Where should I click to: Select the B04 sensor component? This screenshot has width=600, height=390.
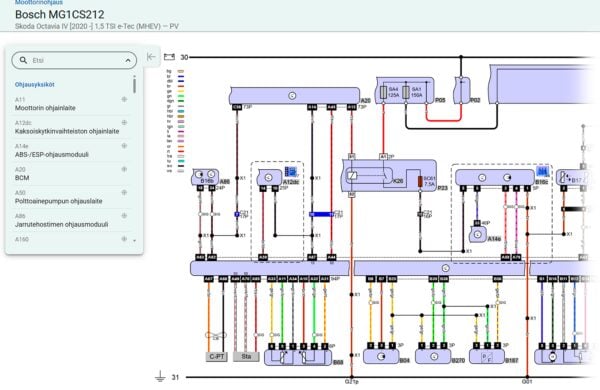tap(381, 357)
